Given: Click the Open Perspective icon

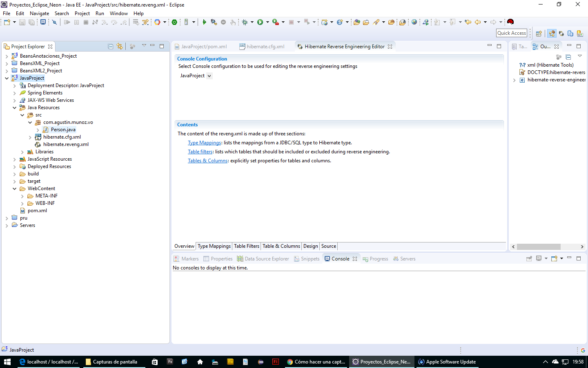Looking at the screenshot, I should tap(539, 34).
